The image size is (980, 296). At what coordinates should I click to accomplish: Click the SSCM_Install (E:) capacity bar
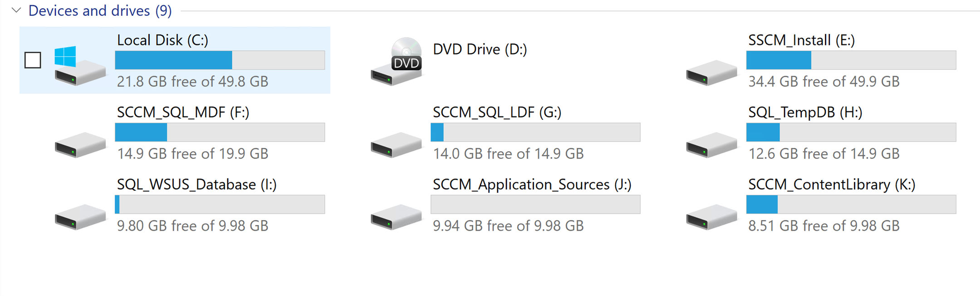(851, 60)
